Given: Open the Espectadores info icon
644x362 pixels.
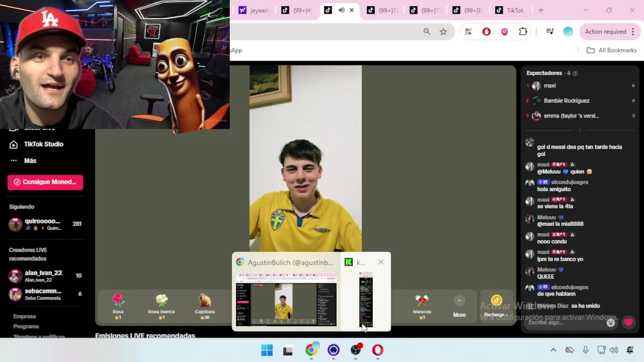Looking at the screenshot, I should (575, 73).
